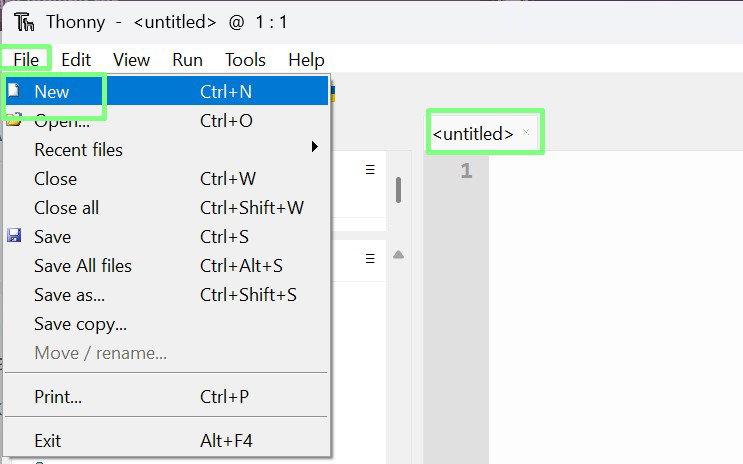This screenshot has width=743, height=464.
Task: Open the View menu
Action: pyautogui.click(x=131, y=60)
